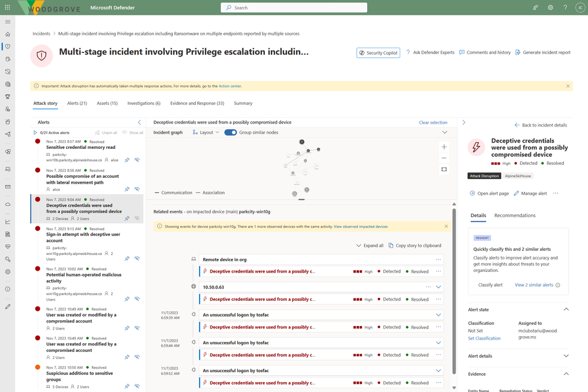Viewport: 588px width, 392px height.
Task: Collapse the alert details side pane arrow
Action: coord(463,122)
